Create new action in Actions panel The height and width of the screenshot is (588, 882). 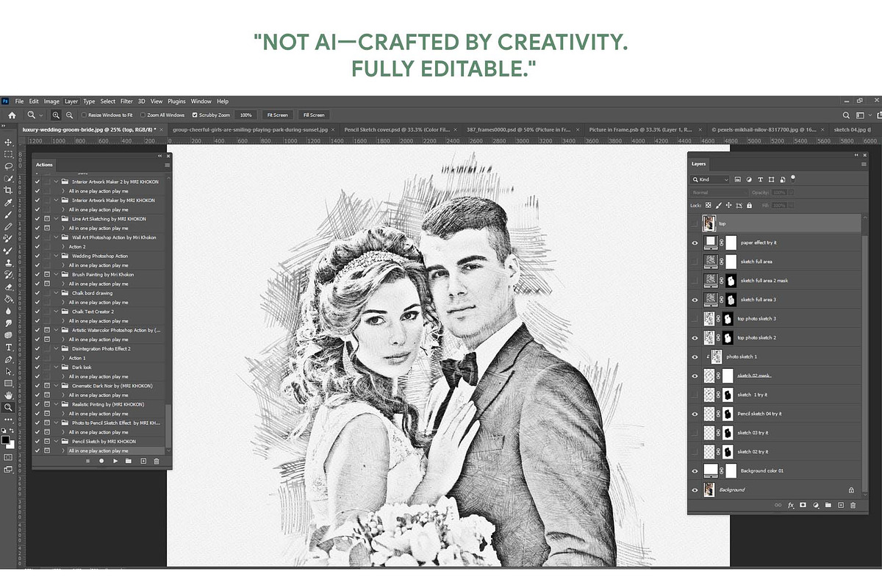point(143,461)
